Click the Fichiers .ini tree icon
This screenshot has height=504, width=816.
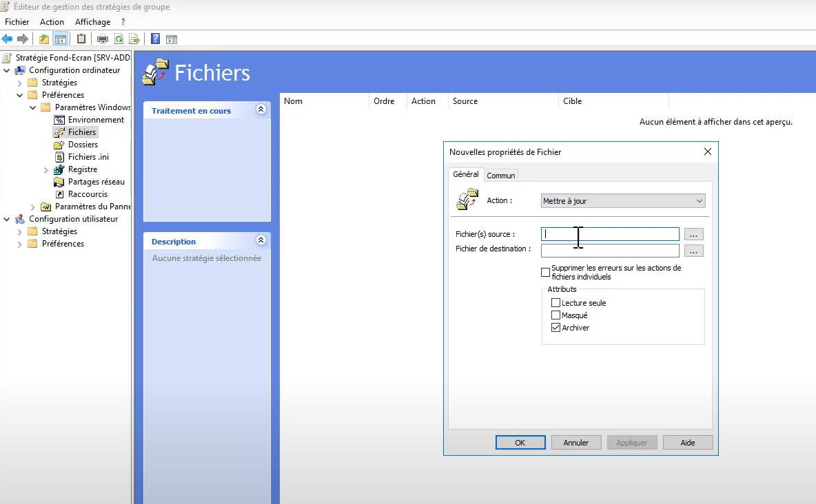click(59, 157)
